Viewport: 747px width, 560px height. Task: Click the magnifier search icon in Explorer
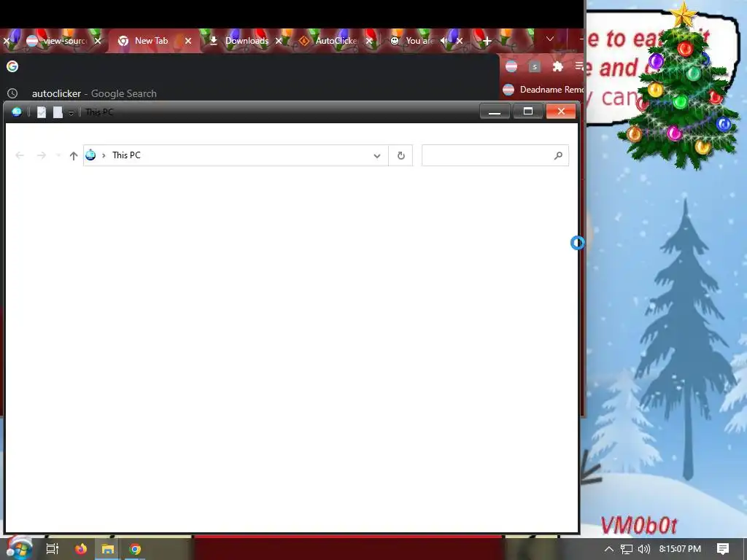click(558, 155)
